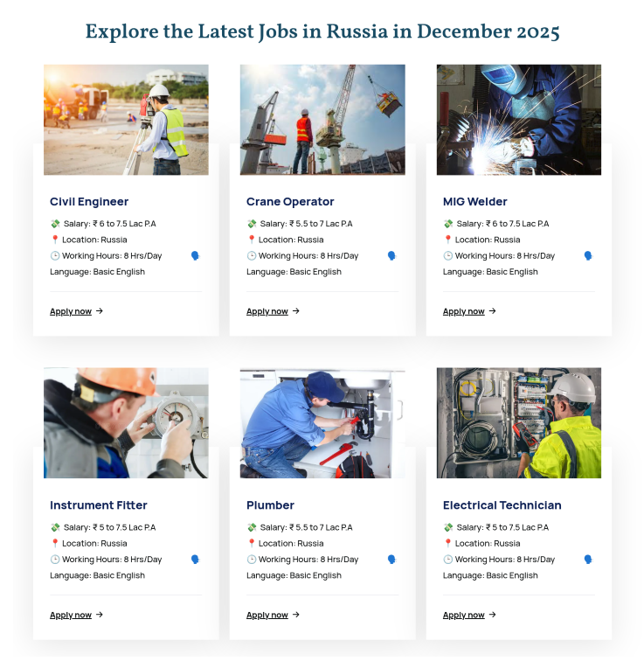Apply now for the Plumber job
The height and width of the screenshot is (668, 644).
click(x=273, y=616)
